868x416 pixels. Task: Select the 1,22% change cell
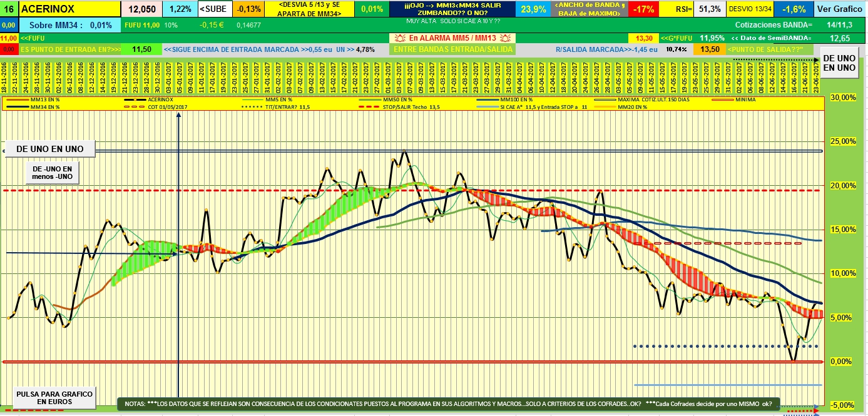pos(180,9)
